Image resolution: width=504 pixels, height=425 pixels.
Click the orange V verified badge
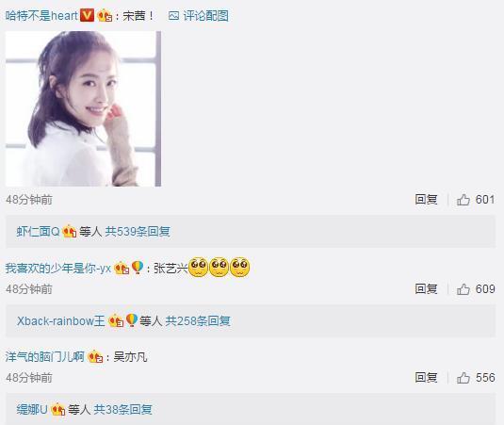[x=87, y=15]
